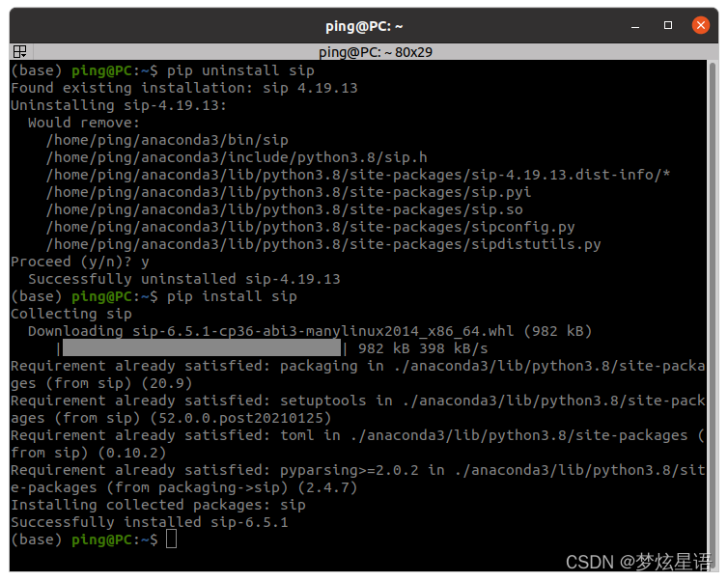Click the 'Collecting sip' line
Screen dimensions: 728x581
pyautogui.click(x=71, y=314)
